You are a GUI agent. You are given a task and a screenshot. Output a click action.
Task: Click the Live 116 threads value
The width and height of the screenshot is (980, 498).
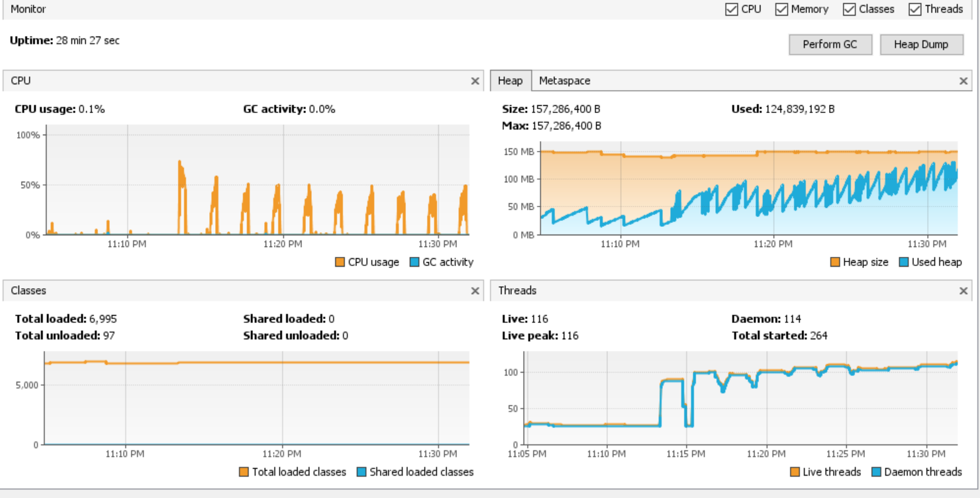click(539, 319)
